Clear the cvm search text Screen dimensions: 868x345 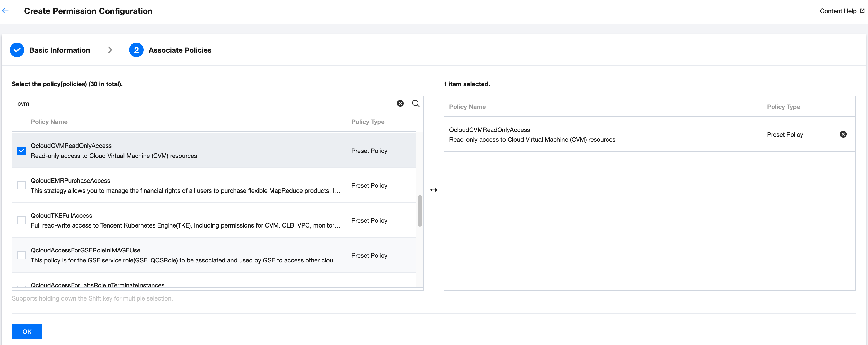(400, 103)
